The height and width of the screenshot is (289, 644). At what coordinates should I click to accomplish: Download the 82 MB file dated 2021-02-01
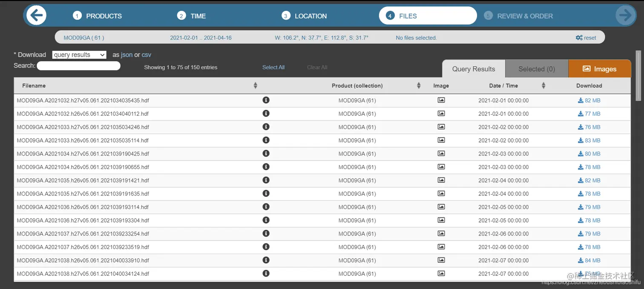coord(589,100)
